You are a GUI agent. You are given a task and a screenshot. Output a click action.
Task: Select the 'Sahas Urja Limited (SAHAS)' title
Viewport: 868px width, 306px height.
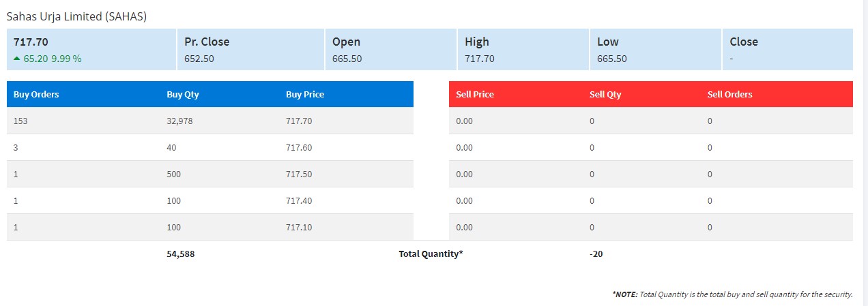76,16
